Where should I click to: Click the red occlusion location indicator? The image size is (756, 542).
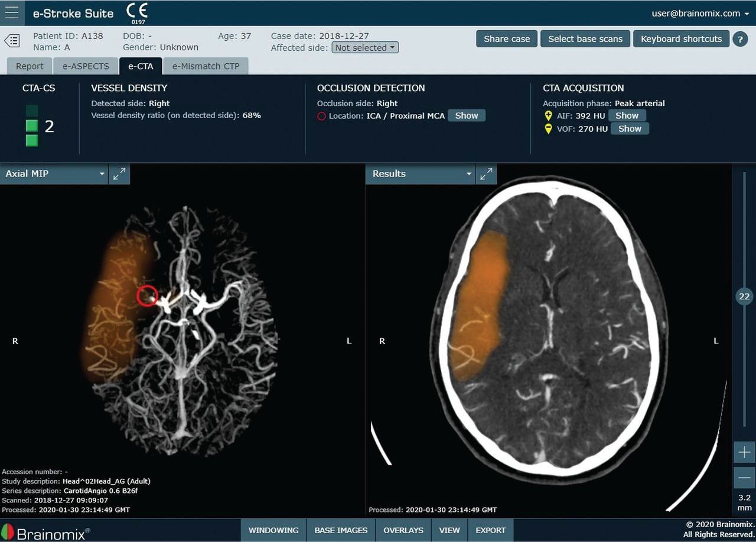(321, 116)
